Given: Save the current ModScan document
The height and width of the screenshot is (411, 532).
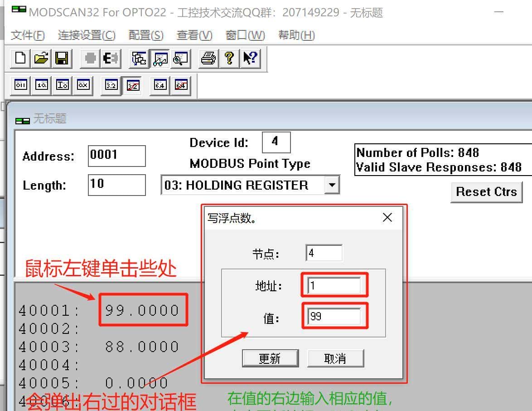Looking at the screenshot, I should (63, 59).
